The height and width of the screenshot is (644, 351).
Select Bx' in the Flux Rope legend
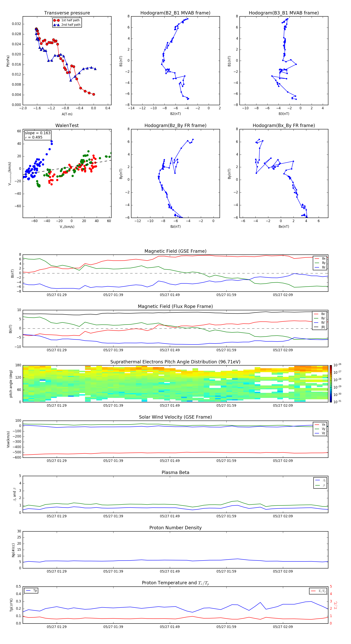coord(320,314)
